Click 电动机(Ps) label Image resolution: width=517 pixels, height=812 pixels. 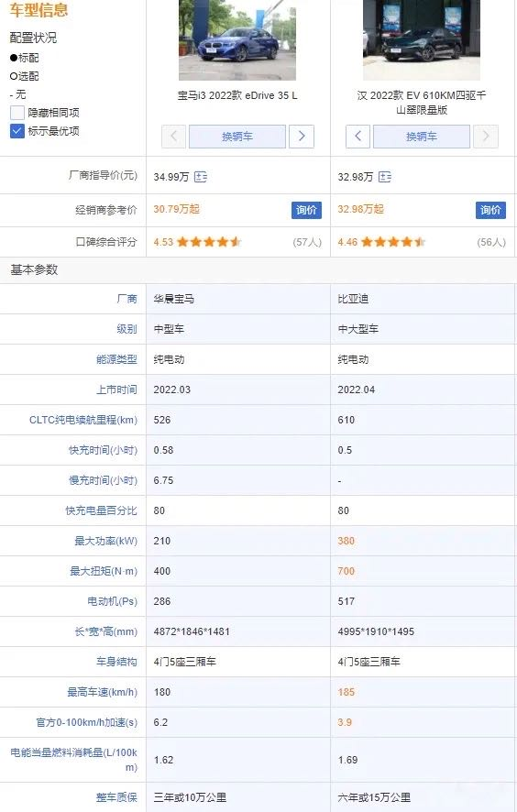[113, 602]
